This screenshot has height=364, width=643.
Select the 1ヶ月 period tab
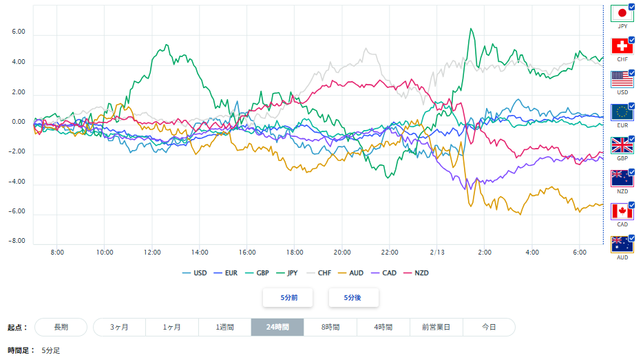click(172, 327)
